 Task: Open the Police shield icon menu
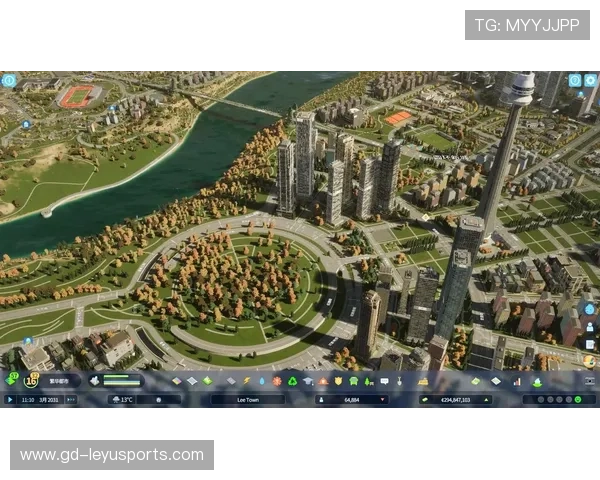(x=338, y=381)
